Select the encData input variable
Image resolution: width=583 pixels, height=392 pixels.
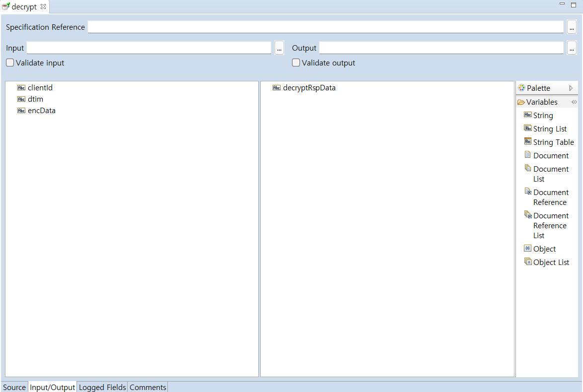[41, 111]
